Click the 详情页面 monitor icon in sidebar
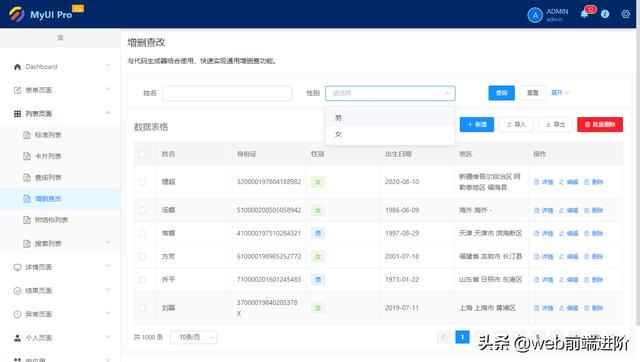Viewport: 640px width, 362px height. click(x=17, y=267)
